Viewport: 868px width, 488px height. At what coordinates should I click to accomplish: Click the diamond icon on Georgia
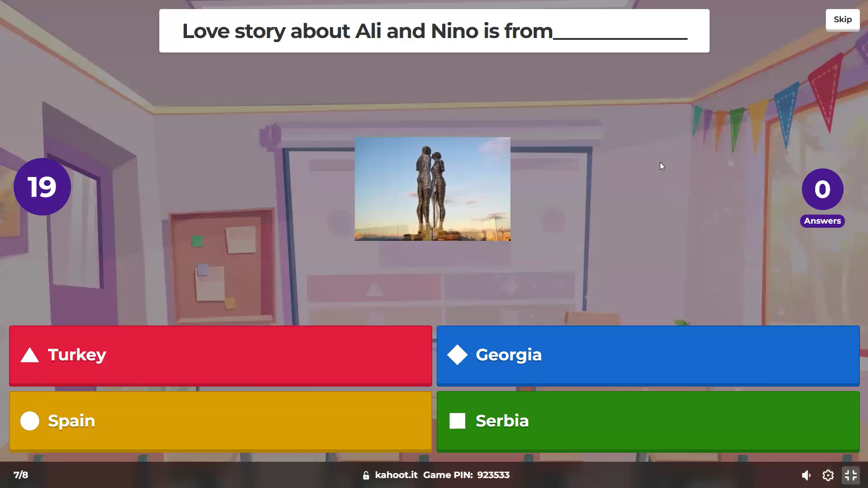coord(457,355)
